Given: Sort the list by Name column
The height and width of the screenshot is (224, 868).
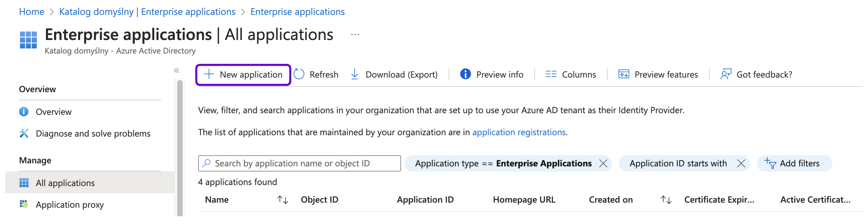Looking at the screenshot, I should pos(282,200).
